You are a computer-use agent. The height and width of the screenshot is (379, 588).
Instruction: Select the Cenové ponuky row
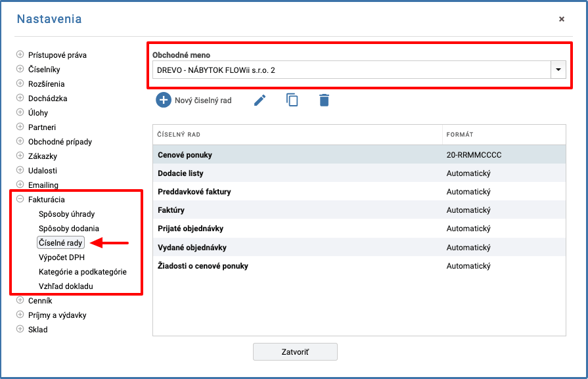(x=359, y=155)
